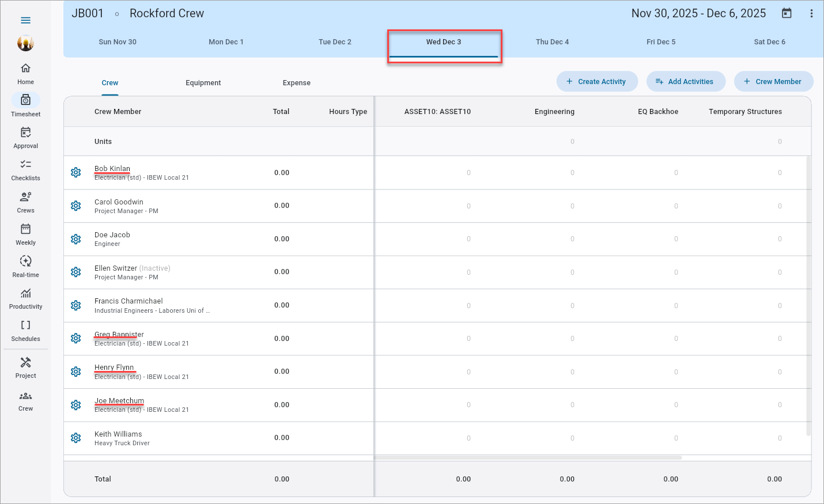Open crew member Henry Flynn's details
The width and height of the screenshot is (824, 504).
point(115,367)
